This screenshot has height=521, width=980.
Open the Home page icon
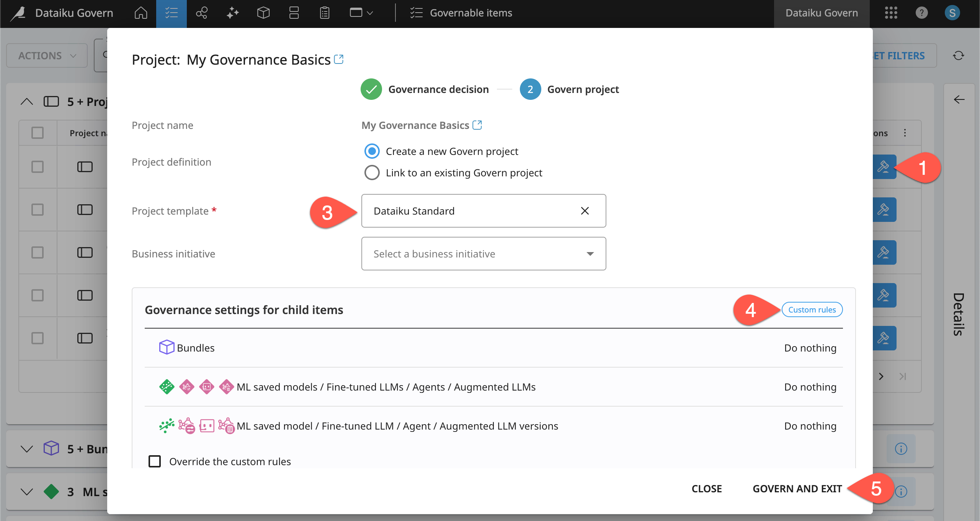click(140, 13)
